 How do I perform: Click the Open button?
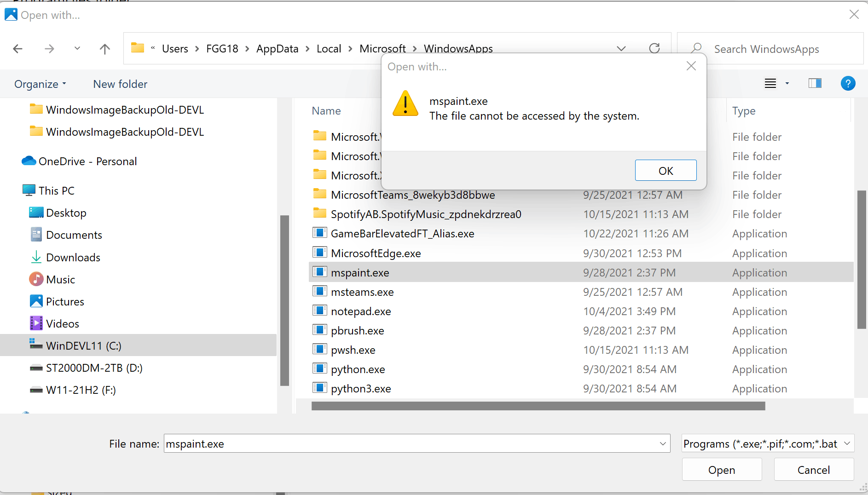tap(722, 470)
